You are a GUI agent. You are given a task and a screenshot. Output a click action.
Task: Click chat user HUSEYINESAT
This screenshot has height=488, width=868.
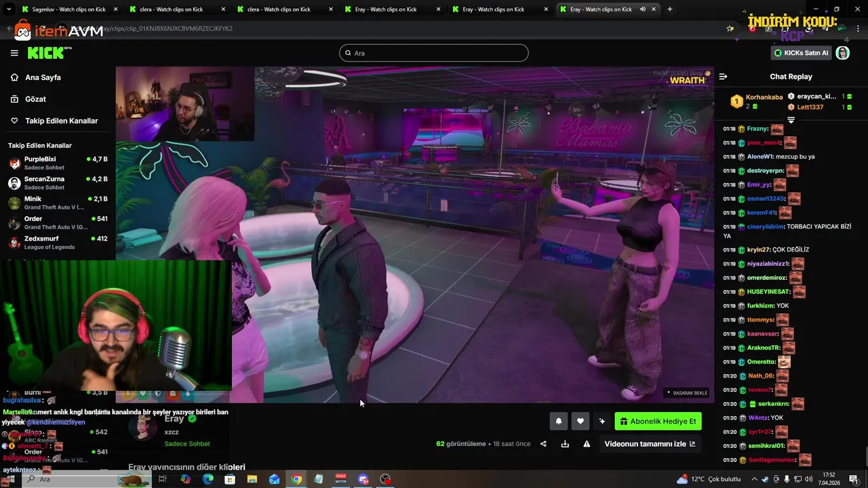coord(768,291)
